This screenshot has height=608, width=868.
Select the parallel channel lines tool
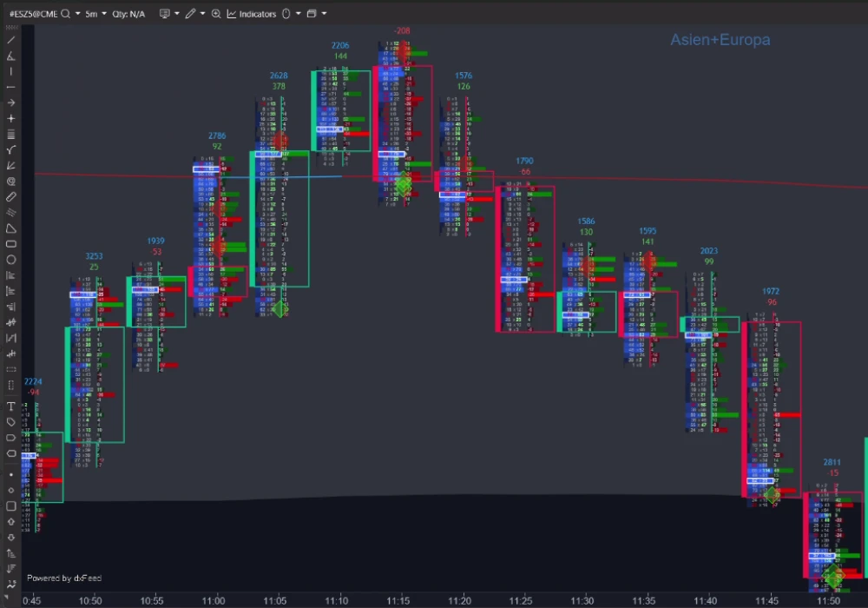pos(10,212)
